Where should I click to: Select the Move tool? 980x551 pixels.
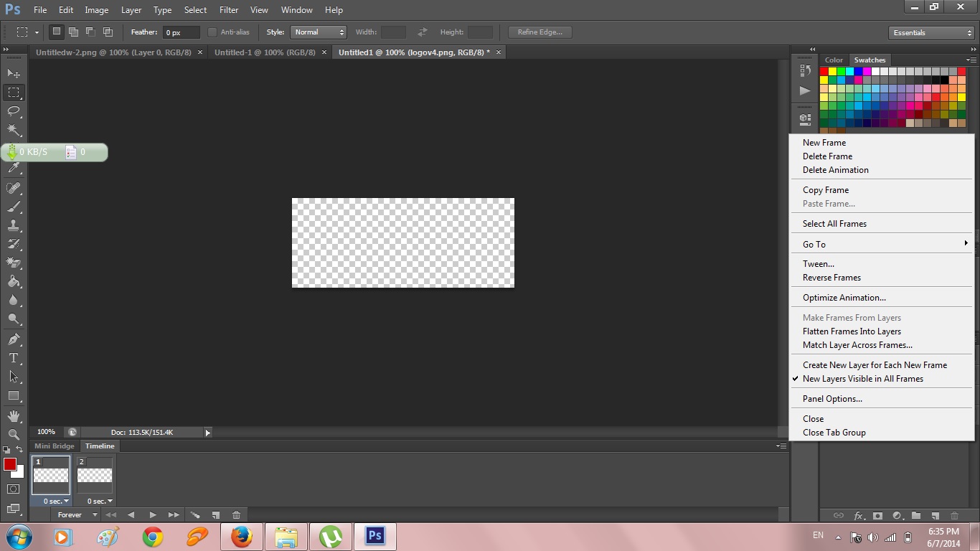[x=14, y=73]
